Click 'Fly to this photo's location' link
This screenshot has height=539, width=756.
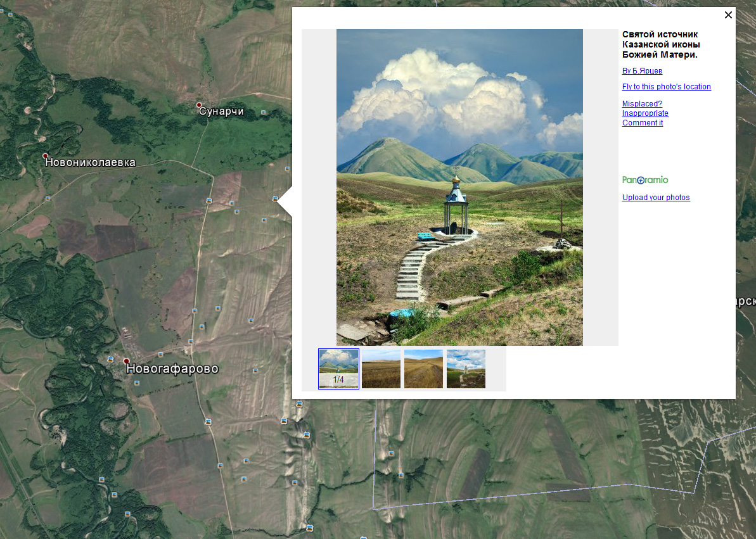click(x=666, y=87)
